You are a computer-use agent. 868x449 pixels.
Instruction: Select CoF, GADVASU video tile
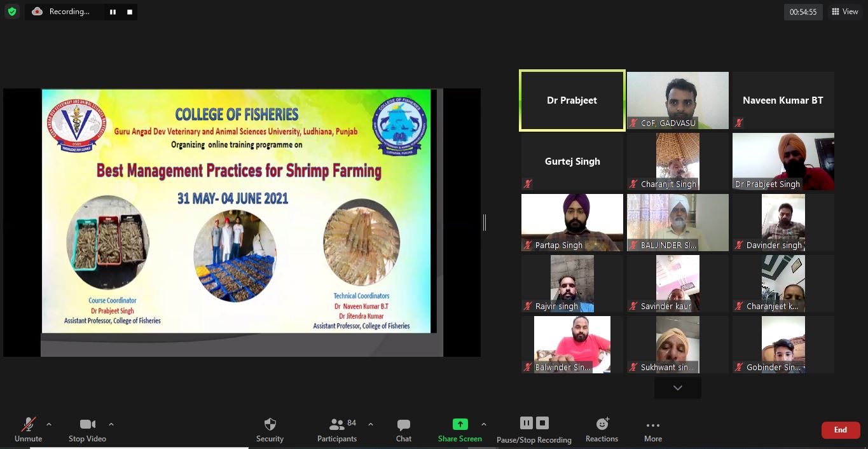coord(678,100)
